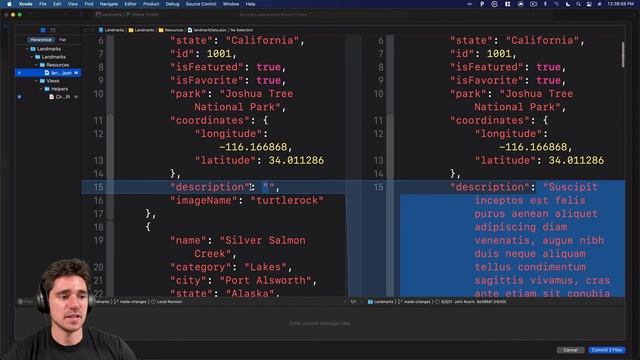This screenshot has height=360, width=640.
Task: Click 34.011286 latitude in left pane
Action: point(296,160)
